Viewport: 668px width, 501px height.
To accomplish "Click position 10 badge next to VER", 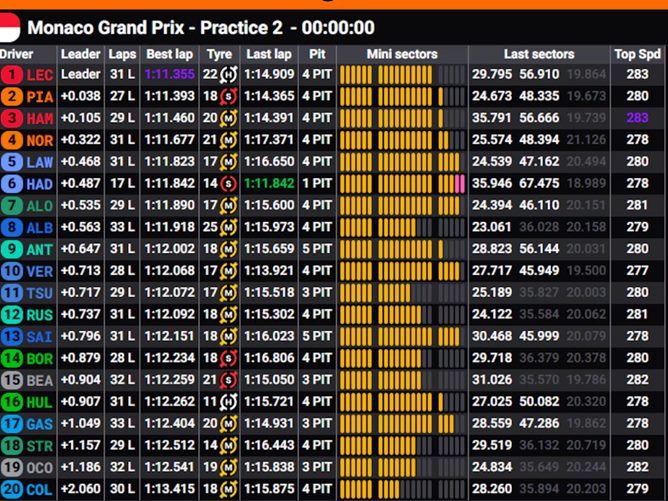I will (x=12, y=270).
